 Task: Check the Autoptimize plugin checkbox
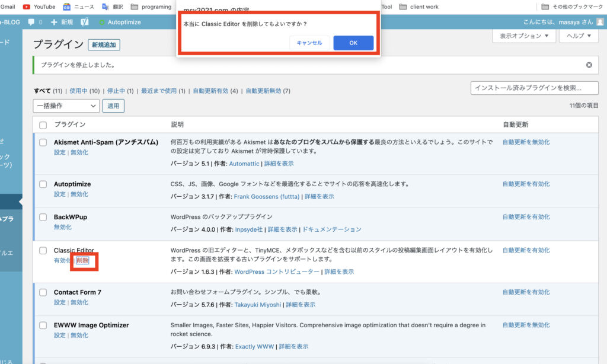[x=43, y=184]
